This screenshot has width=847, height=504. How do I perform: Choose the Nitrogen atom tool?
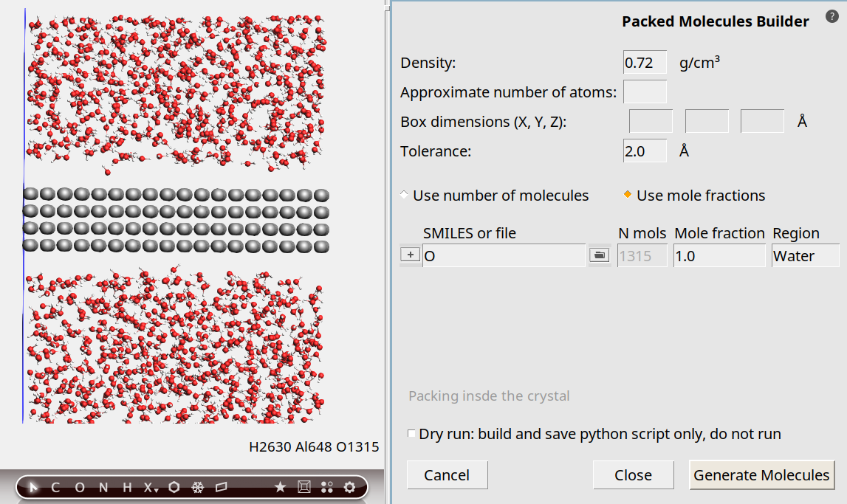(x=103, y=487)
